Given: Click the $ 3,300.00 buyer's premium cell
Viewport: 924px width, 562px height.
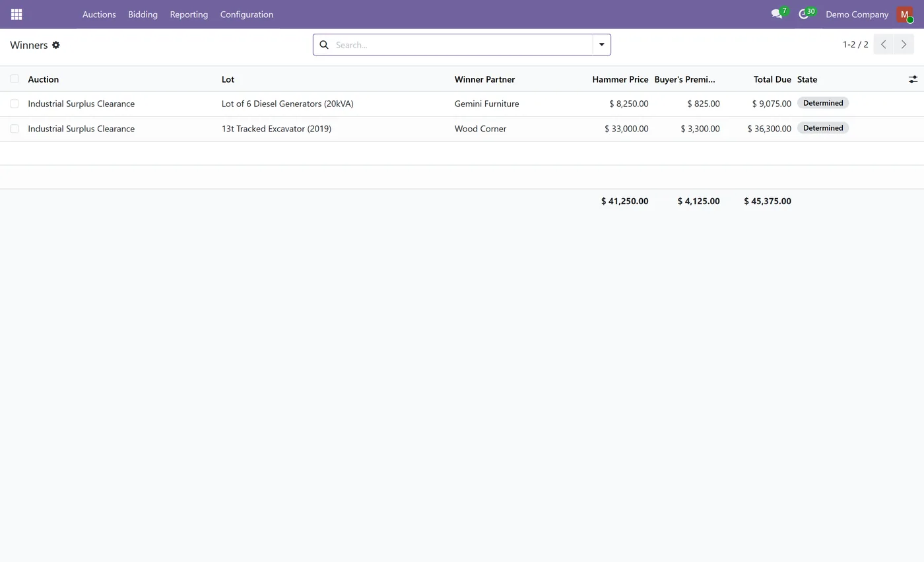Looking at the screenshot, I should tap(700, 129).
